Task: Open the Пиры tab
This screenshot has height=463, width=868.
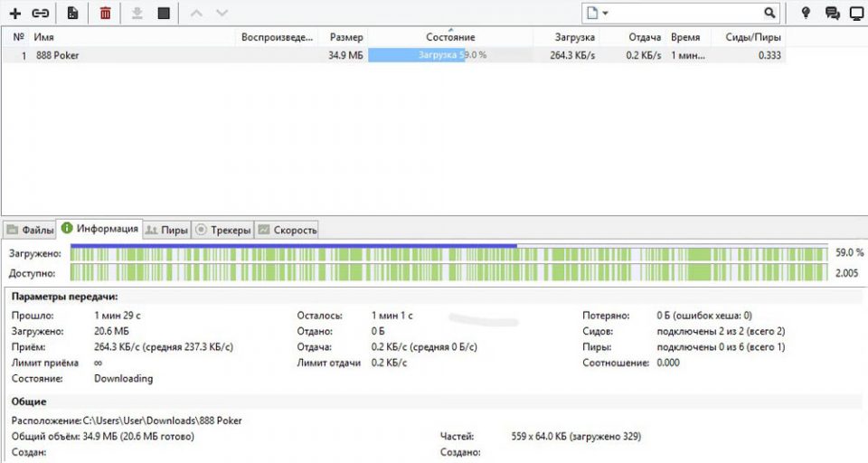Action: click(167, 230)
